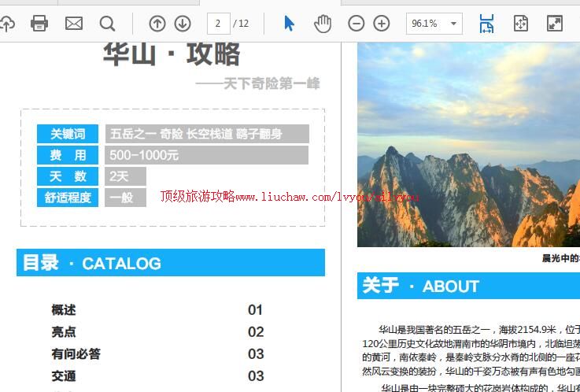Image resolution: width=580 pixels, height=392 pixels.
Task: Switch to the hand pan tool
Action: tap(323, 24)
